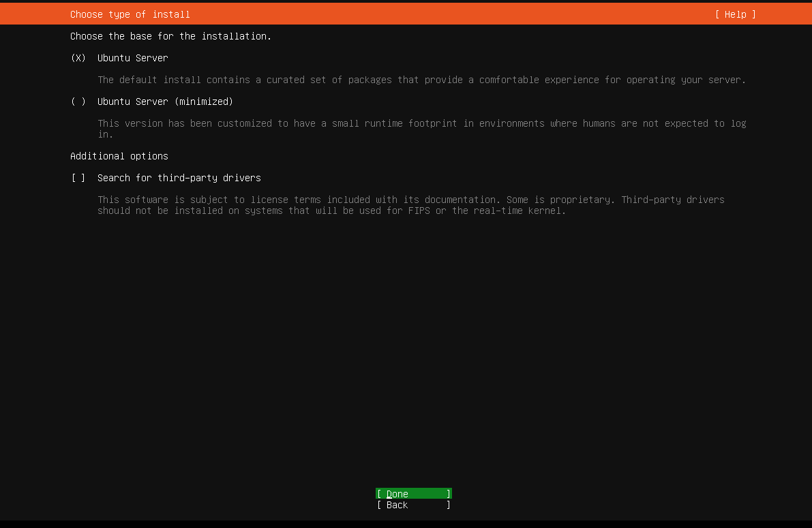Image resolution: width=812 pixels, height=528 pixels.
Task: Click 'Choose the base for the installation.' text
Action: point(171,36)
